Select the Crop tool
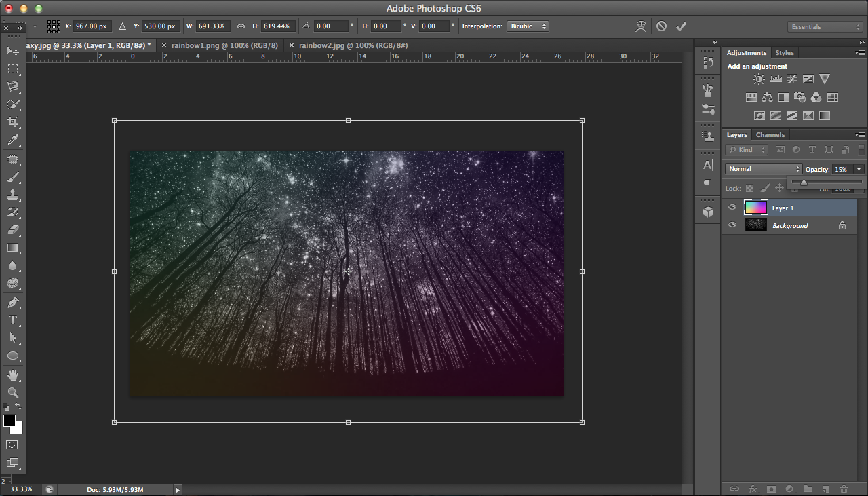The image size is (868, 496). tap(13, 122)
